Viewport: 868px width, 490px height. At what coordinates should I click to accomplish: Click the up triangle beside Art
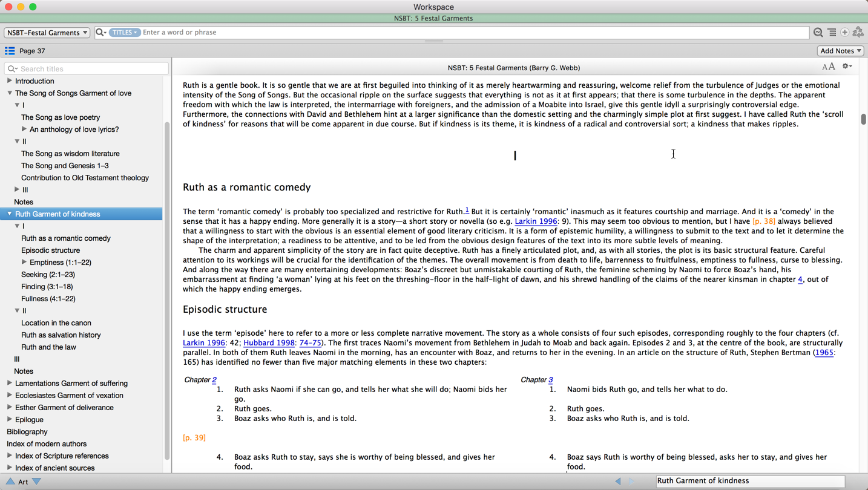point(10,482)
